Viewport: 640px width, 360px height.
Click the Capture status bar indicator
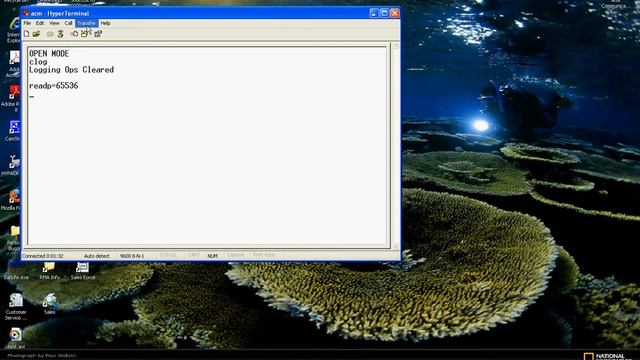pos(236,255)
